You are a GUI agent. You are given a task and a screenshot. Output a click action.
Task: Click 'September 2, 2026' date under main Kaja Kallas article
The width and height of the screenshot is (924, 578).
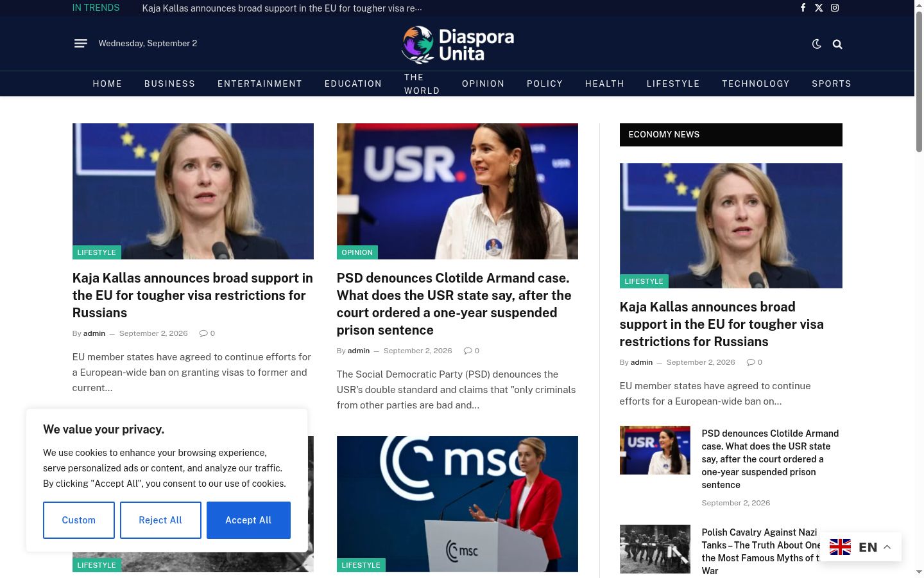point(153,333)
